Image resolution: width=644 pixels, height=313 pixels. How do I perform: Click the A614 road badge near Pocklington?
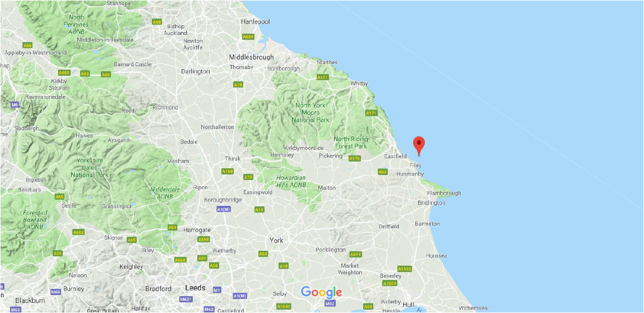point(356,255)
